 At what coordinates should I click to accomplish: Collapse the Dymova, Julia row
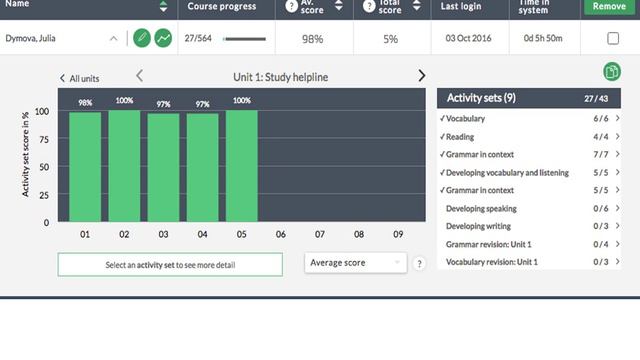coord(113,39)
